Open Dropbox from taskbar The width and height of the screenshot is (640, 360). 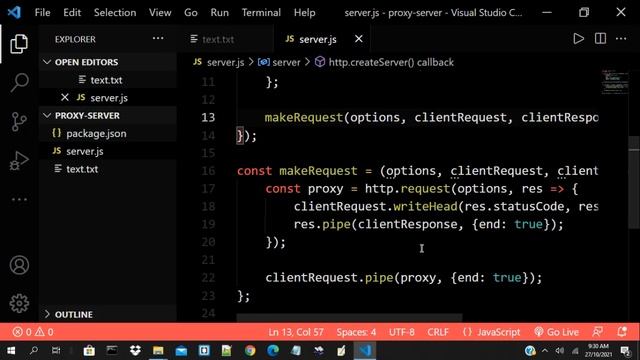pyautogui.click(x=135, y=351)
